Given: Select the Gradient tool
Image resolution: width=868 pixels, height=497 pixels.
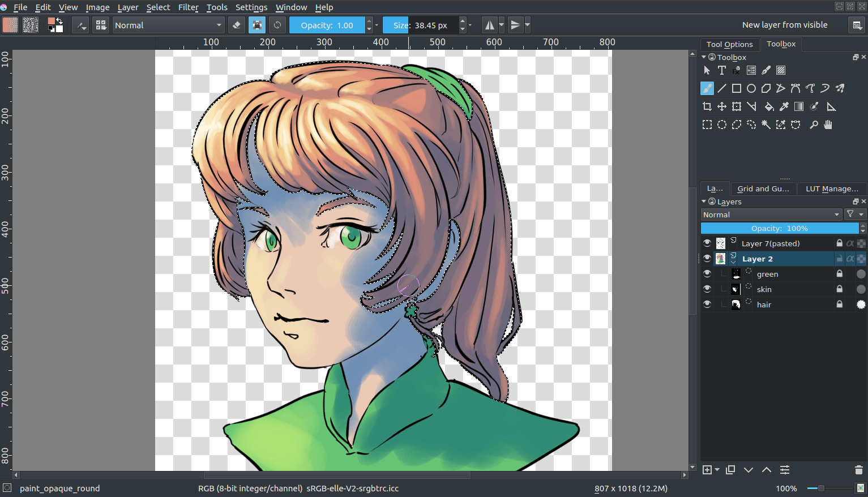Looking at the screenshot, I should pos(799,106).
